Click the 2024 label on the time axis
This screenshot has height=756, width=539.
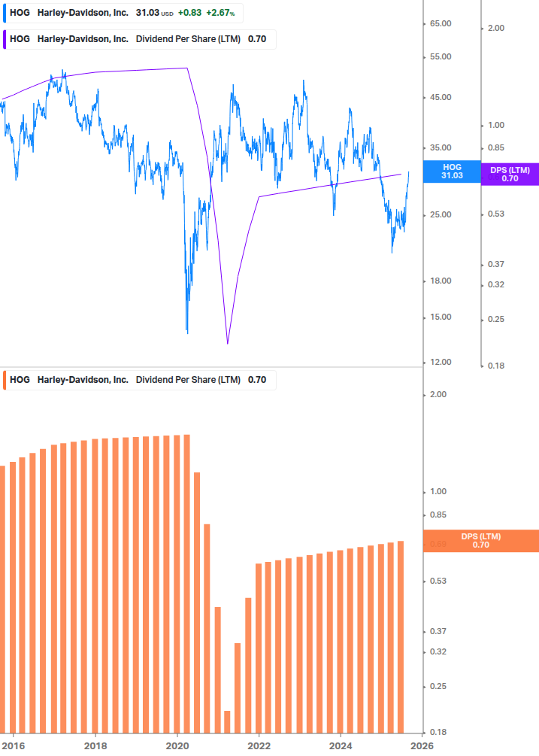click(341, 745)
